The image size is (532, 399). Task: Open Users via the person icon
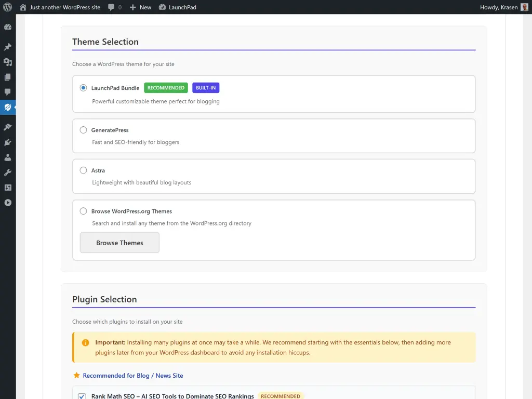[8, 157]
